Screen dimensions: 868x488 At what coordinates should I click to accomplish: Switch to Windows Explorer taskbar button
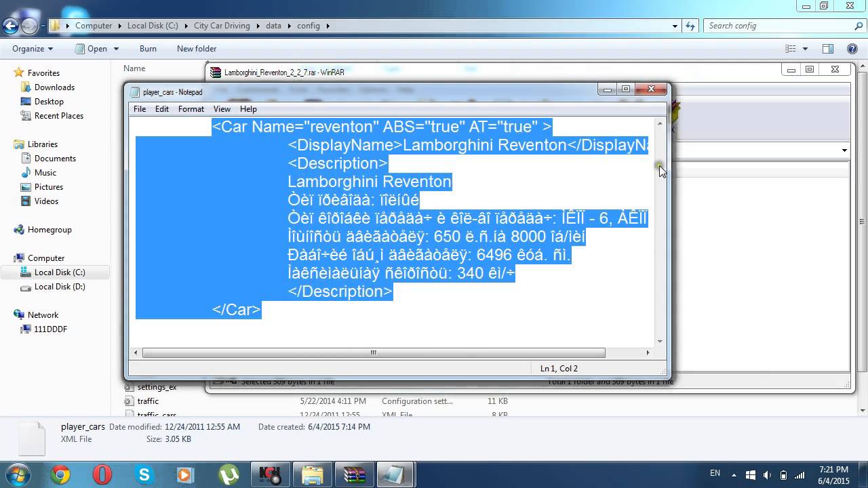(x=312, y=475)
